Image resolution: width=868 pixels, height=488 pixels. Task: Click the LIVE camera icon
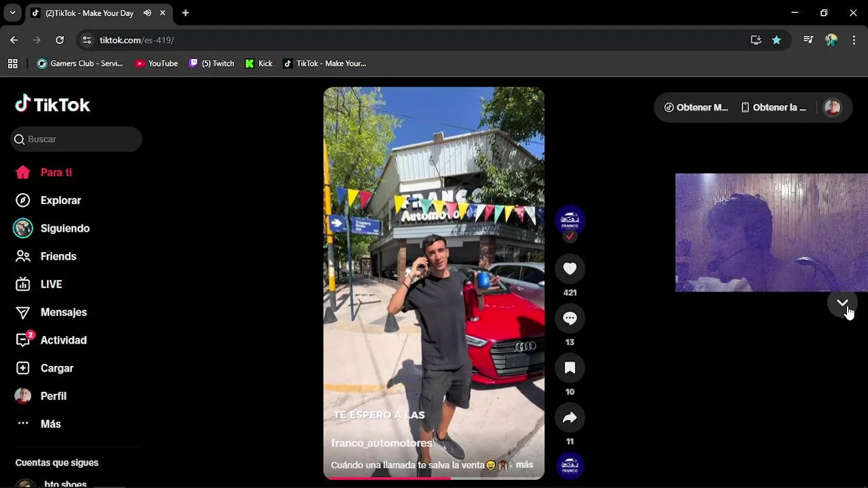23,284
